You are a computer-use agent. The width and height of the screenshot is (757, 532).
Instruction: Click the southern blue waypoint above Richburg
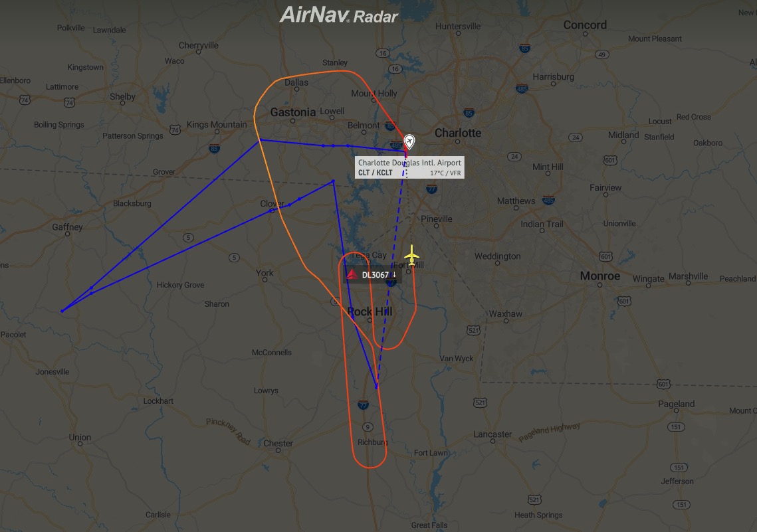pos(377,387)
